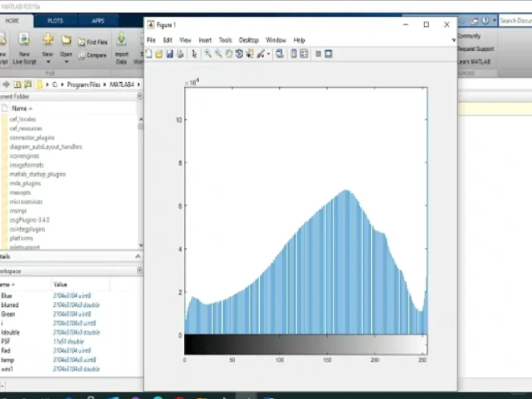Click the Import Data icon in MATLAB ribbon

(121, 49)
